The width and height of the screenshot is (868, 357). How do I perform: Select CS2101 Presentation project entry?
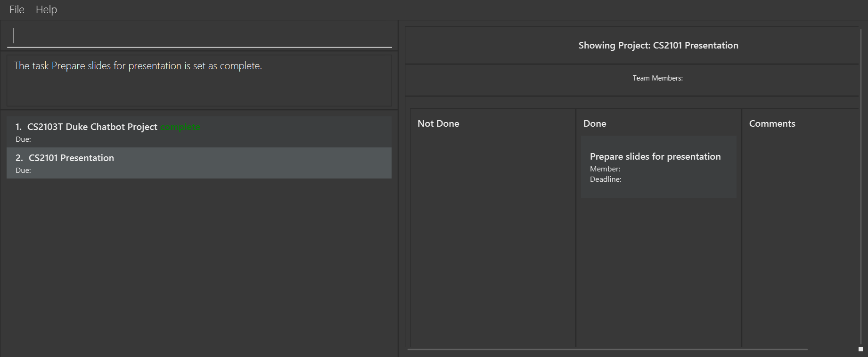click(199, 163)
